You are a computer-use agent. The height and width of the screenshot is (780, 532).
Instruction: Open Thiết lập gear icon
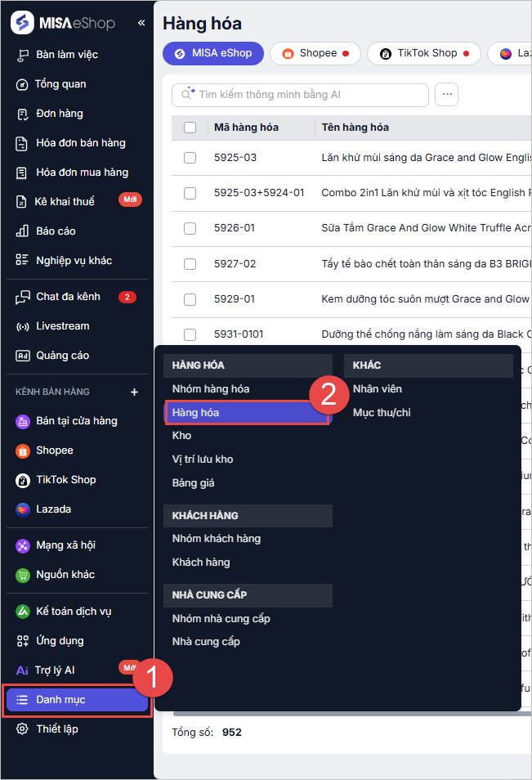coord(22,729)
